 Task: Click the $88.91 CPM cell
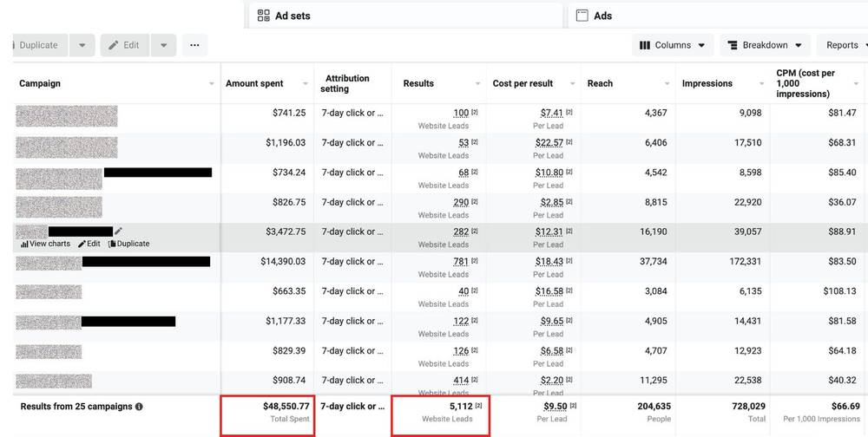(x=842, y=232)
